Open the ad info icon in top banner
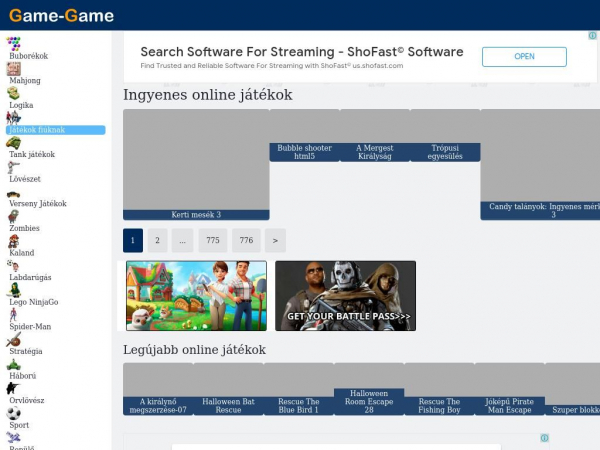 [x=592, y=35]
